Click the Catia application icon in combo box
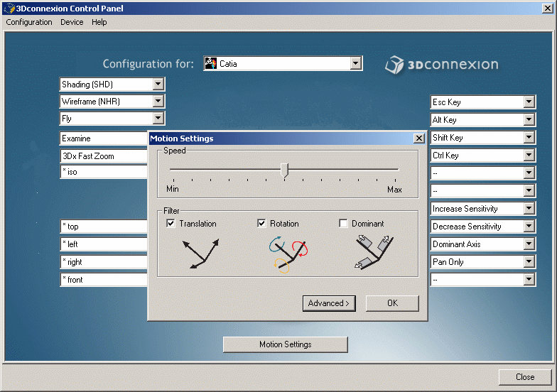 coord(211,64)
